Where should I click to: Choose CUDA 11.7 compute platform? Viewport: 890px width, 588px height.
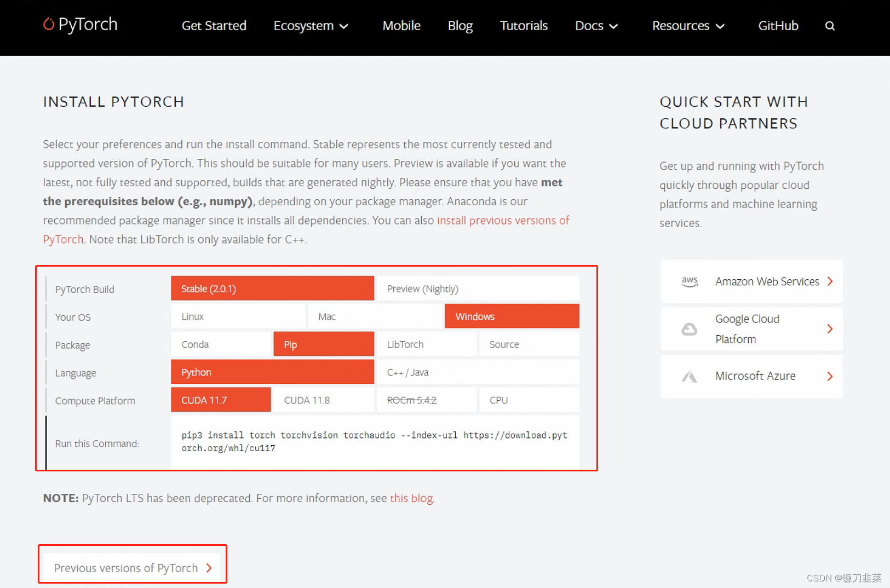coord(221,400)
